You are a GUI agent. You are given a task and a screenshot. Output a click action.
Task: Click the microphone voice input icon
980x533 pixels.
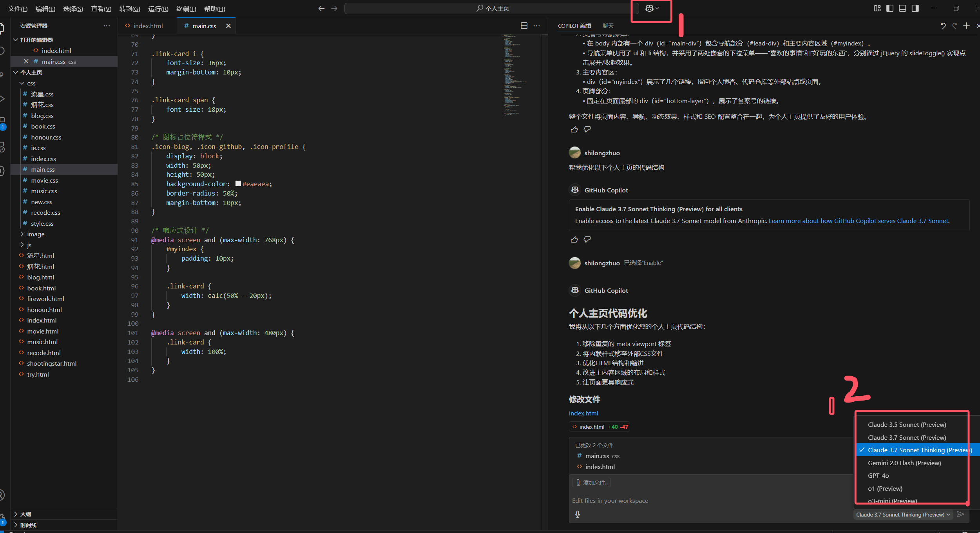[x=577, y=514]
